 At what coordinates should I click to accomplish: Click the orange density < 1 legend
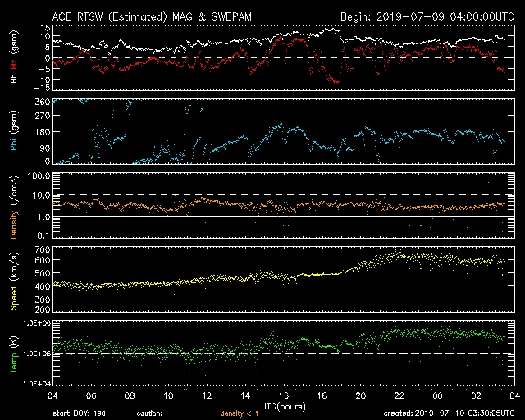pyautogui.click(x=244, y=413)
